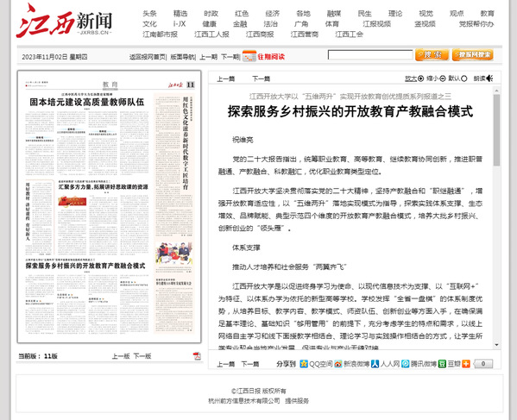Go to 上一版 page
The image size is (517, 420).
121,356
